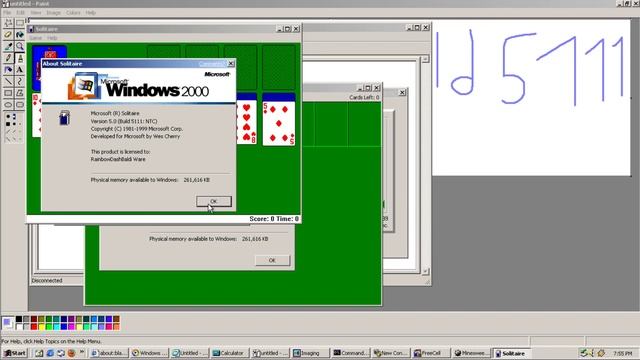Image resolution: width=640 pixels, height=360 pixels.
Task: Pick the dark red color swatch
Action: 34,319
